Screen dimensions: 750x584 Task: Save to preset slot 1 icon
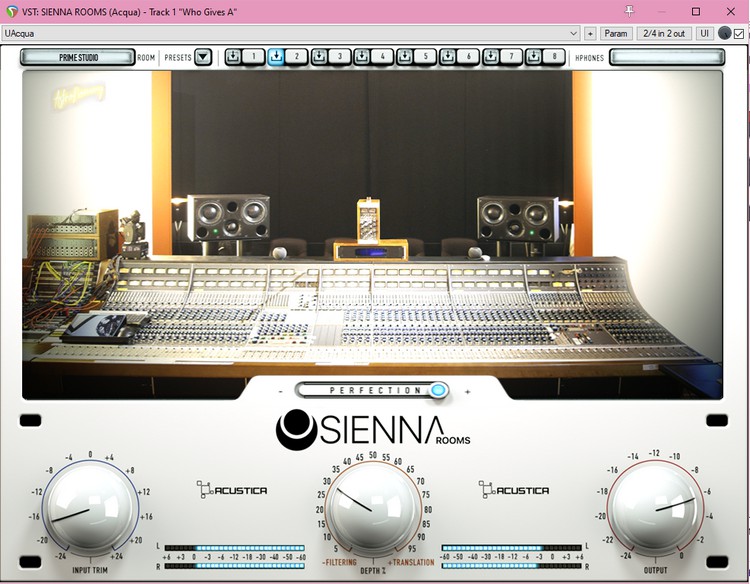coord(233,57)
